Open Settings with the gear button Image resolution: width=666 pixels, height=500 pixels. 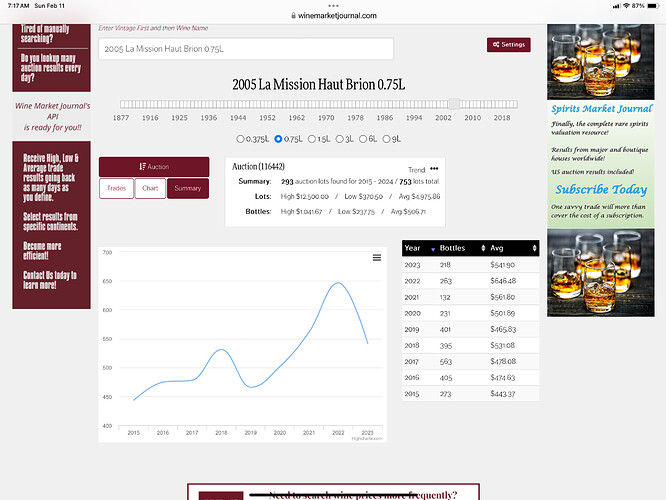click(508, 45)
